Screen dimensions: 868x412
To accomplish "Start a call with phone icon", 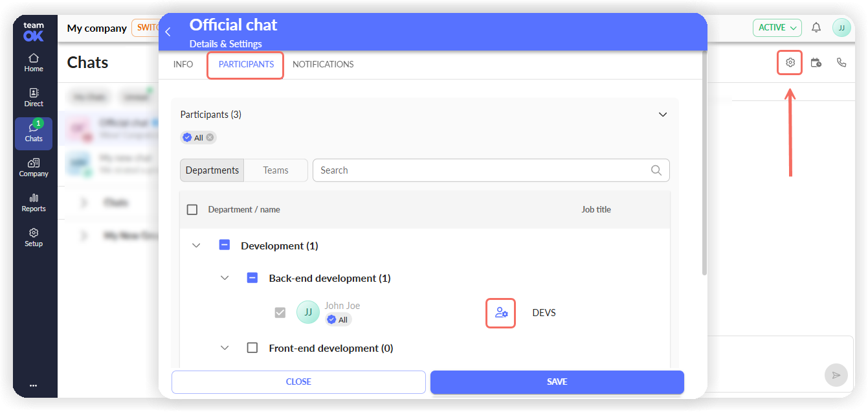I will (x=841, y=63).
